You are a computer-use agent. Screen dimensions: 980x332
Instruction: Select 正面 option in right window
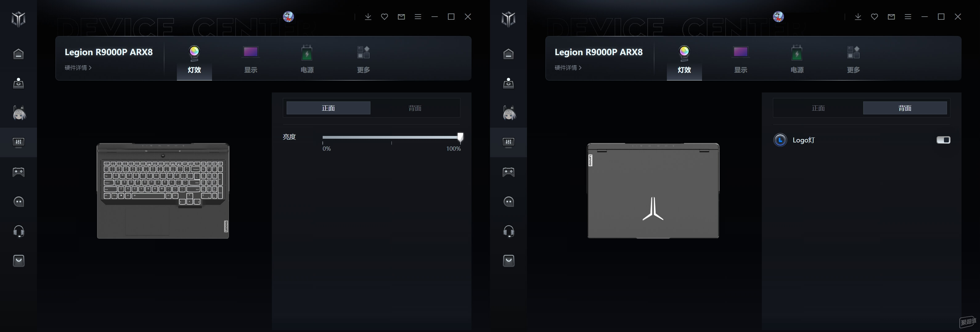818,108
